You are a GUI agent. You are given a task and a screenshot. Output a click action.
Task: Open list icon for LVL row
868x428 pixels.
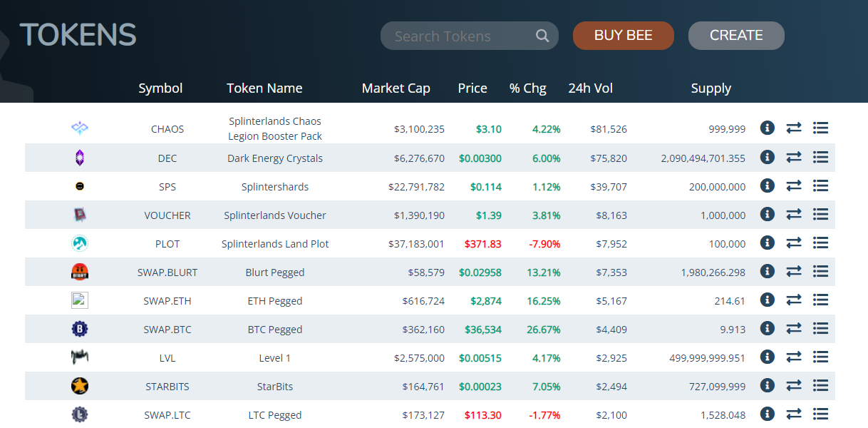(820, 357)
